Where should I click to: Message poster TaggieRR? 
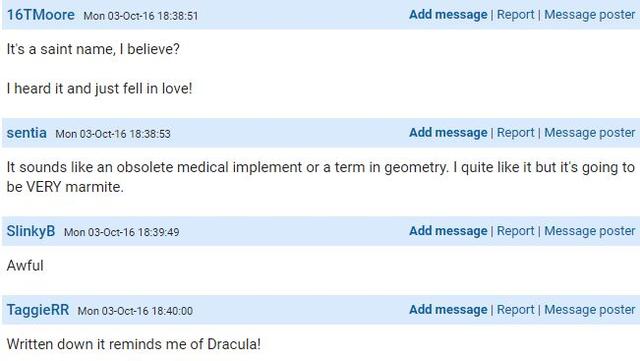(589, 310)
